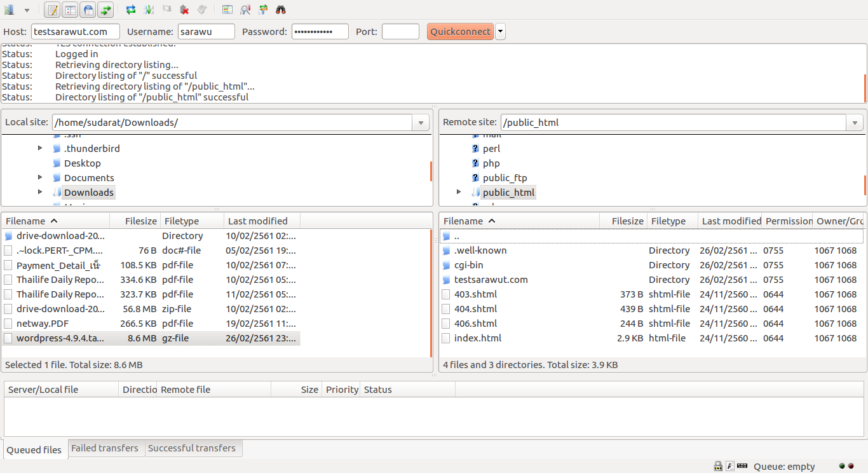Toggle the local directory tree view
The image size is (868, 473).
pos(70,10)
